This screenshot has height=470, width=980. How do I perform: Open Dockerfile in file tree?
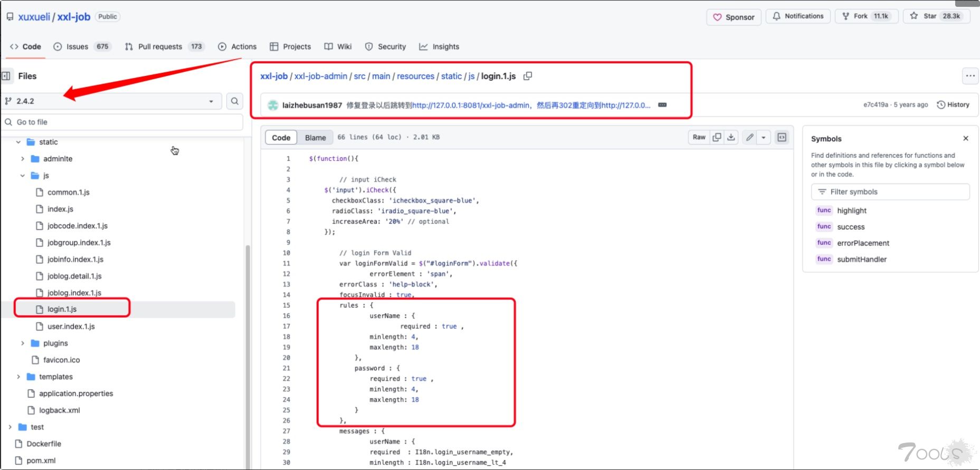[44, 444]
